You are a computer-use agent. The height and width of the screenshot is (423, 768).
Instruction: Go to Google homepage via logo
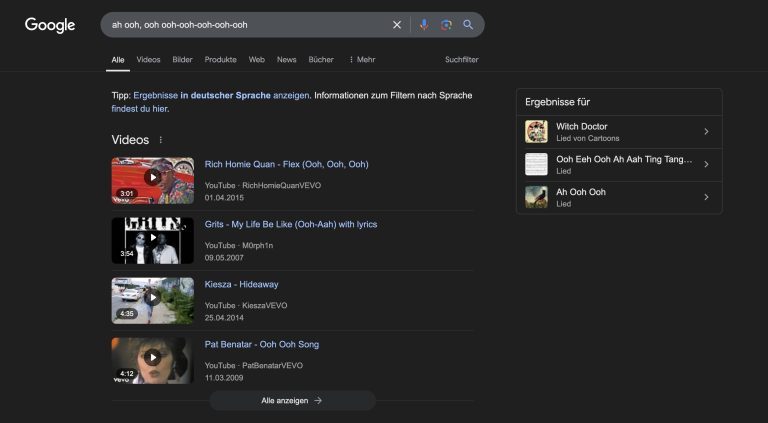pos(50,25)
